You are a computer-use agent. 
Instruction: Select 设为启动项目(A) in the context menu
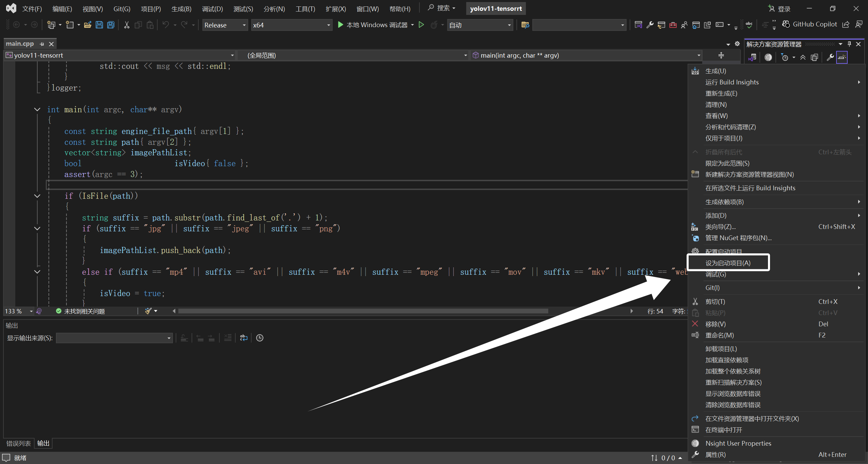point(728,263)
